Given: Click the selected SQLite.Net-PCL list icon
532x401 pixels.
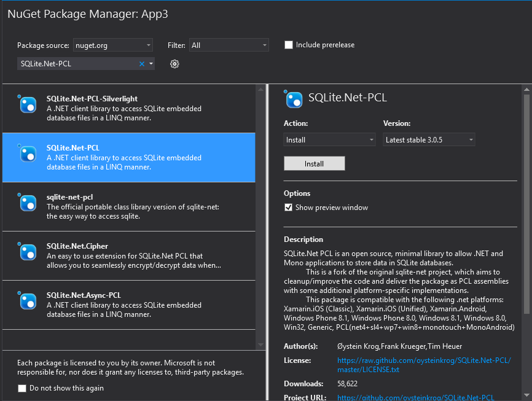Looking at the screenshot, I should [x=28, y=155].
